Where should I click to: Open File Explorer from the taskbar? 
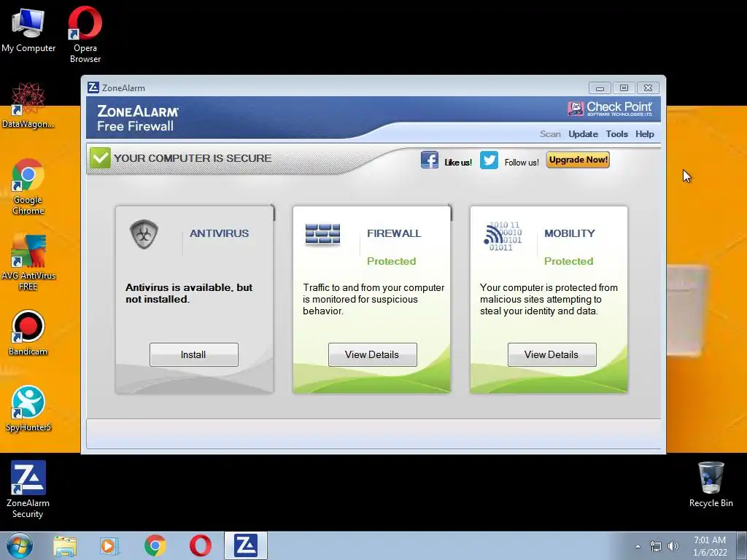[x=65, y=546]
